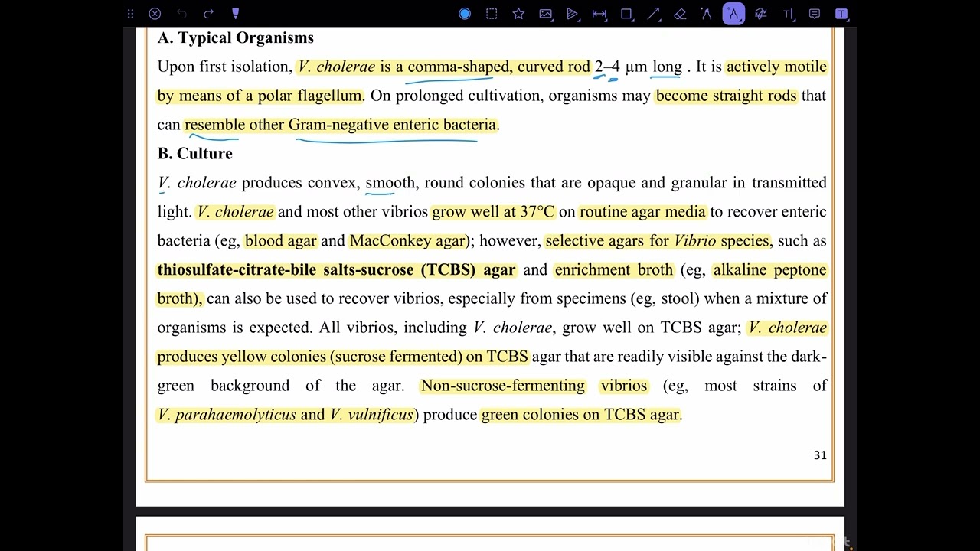Click highlighted 'enrichment broth' text
Image resolution: width=980 pixels, height=551 pixels.
click(x=614, y=269)
